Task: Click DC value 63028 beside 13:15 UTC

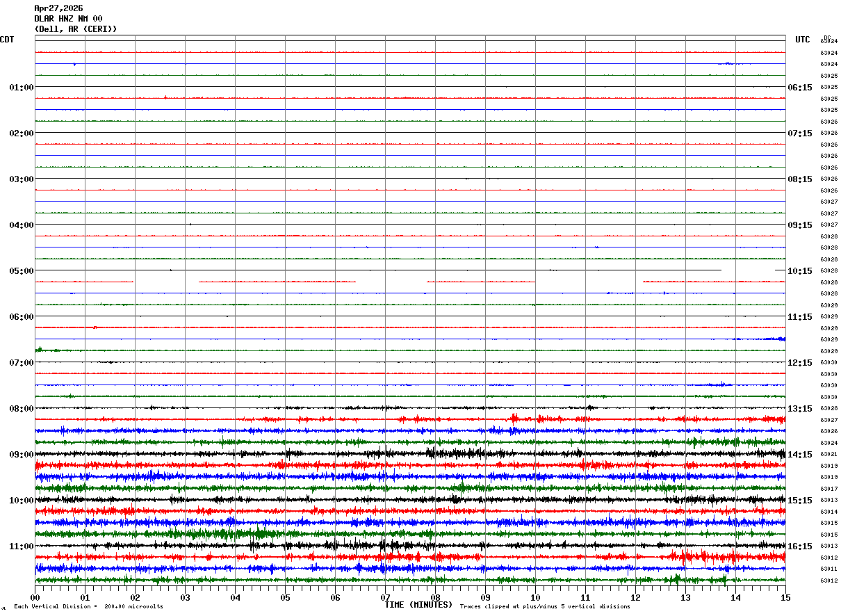Action: pos(828,409)
